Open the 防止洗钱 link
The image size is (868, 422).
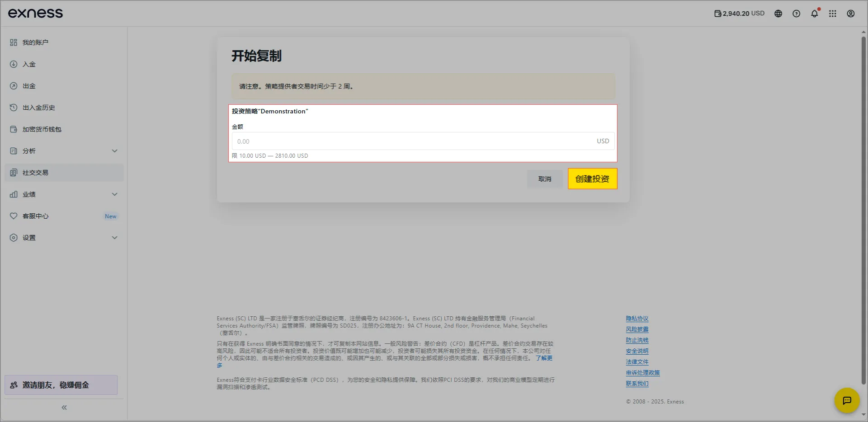[x=637, y=340]
